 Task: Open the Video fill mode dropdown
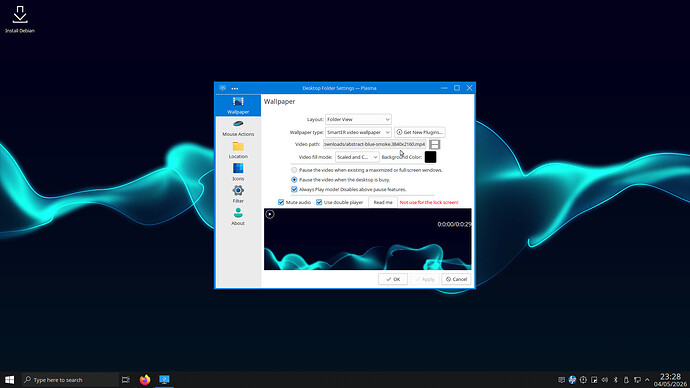click(357, 157)
